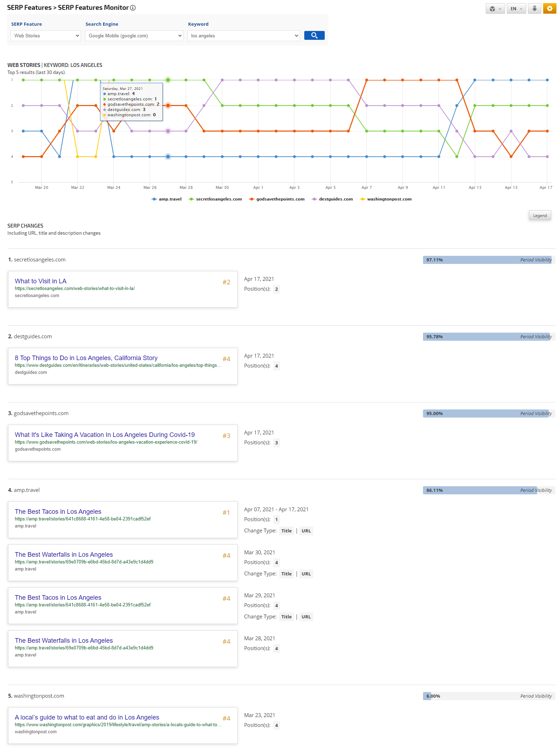Expand the Keyword dropdown showing los angeles
Screen dimensions: 560x753
(x=244, y=36)
